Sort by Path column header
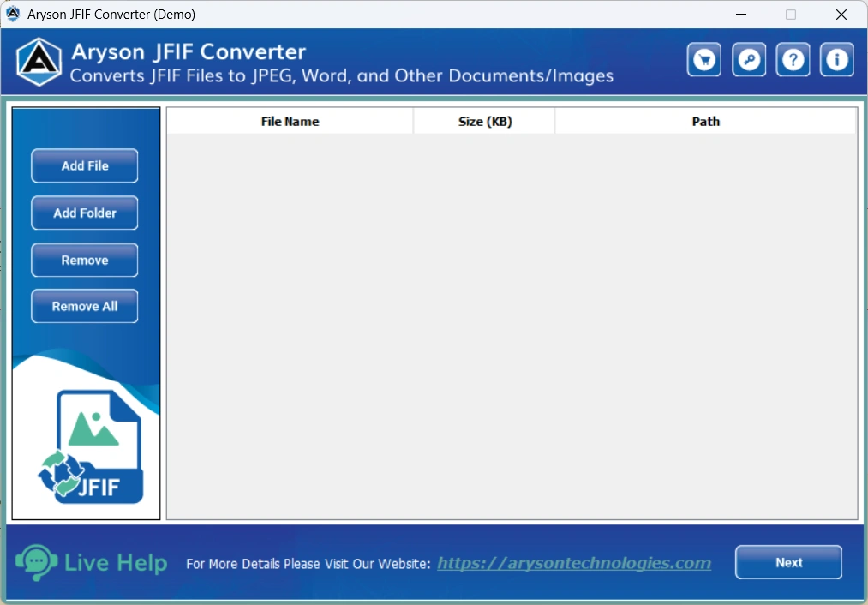The width and height of the screenshot is (868, 605). pyautogui.click(x=706, y=121)
